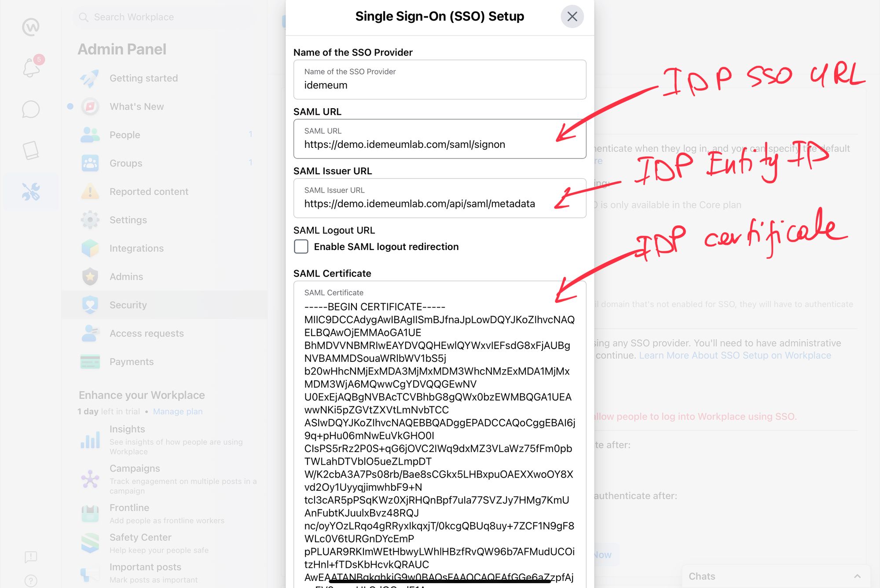Close the SSO Setup dialog

(572, 16)
